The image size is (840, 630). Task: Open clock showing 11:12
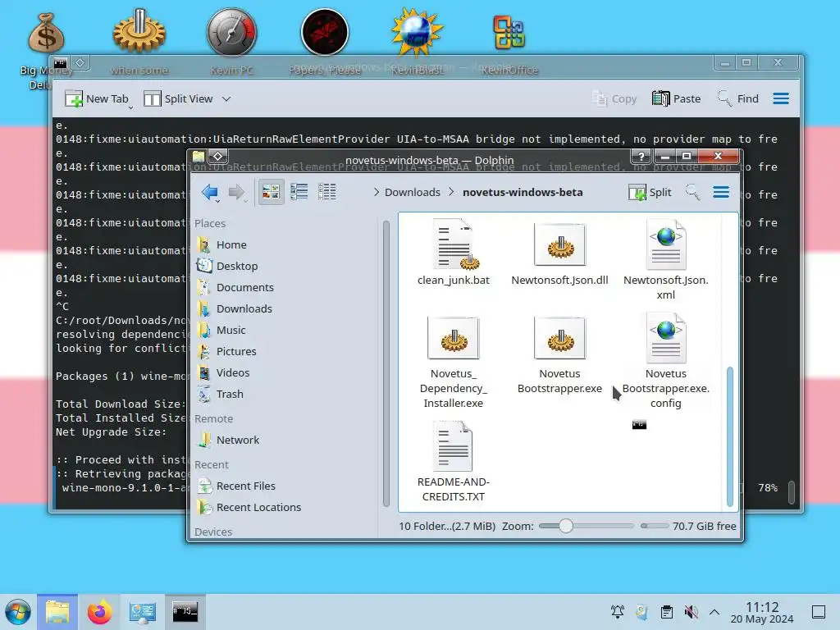(762, 612)
